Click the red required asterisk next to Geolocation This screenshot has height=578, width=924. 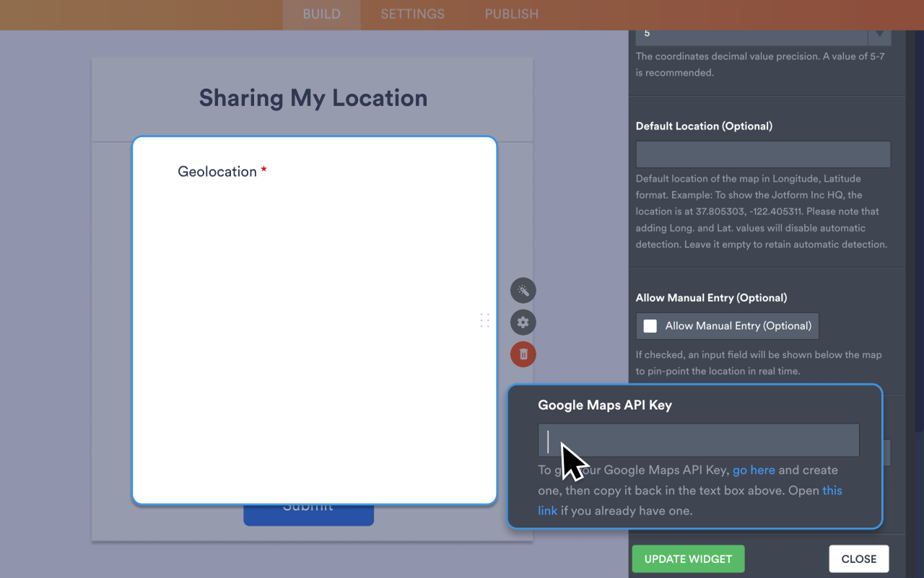(x=263, y=170)
